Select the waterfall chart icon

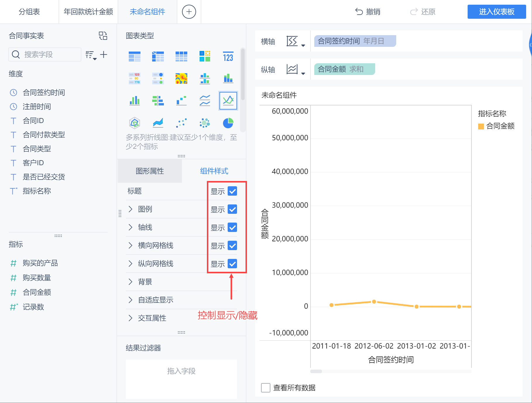[181, 100]
